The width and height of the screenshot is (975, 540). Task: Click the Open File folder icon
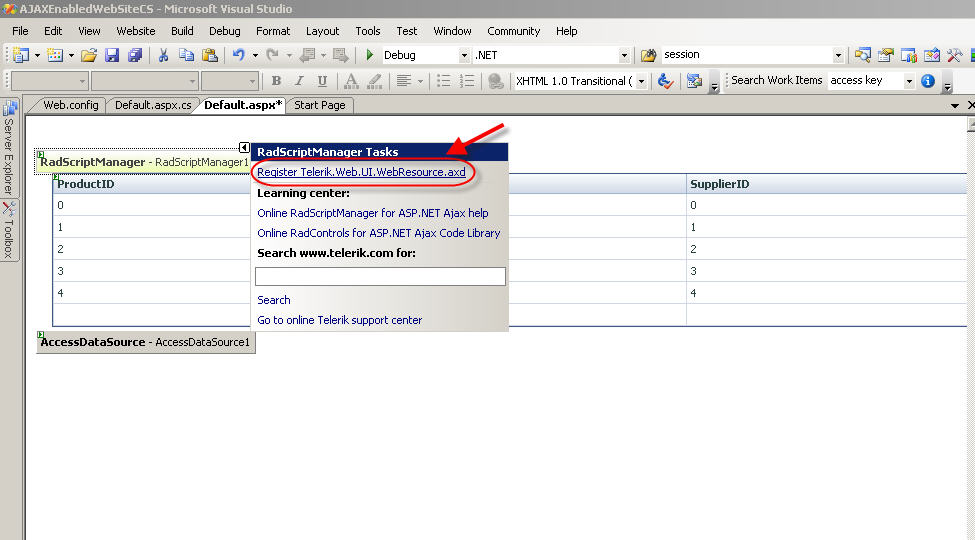tap(89, 55)
